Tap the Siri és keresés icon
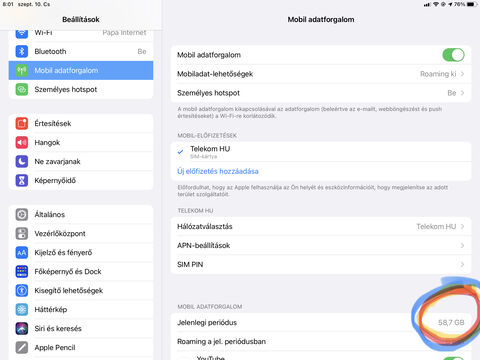The height and width of the screenshot is (360, 480). click(x=22, y=328)
